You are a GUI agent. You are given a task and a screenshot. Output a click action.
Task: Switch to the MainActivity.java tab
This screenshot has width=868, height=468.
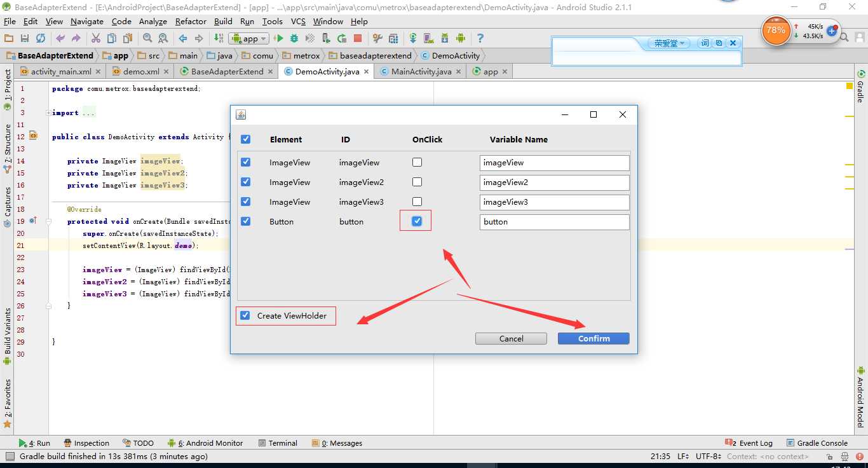point(421,72)
